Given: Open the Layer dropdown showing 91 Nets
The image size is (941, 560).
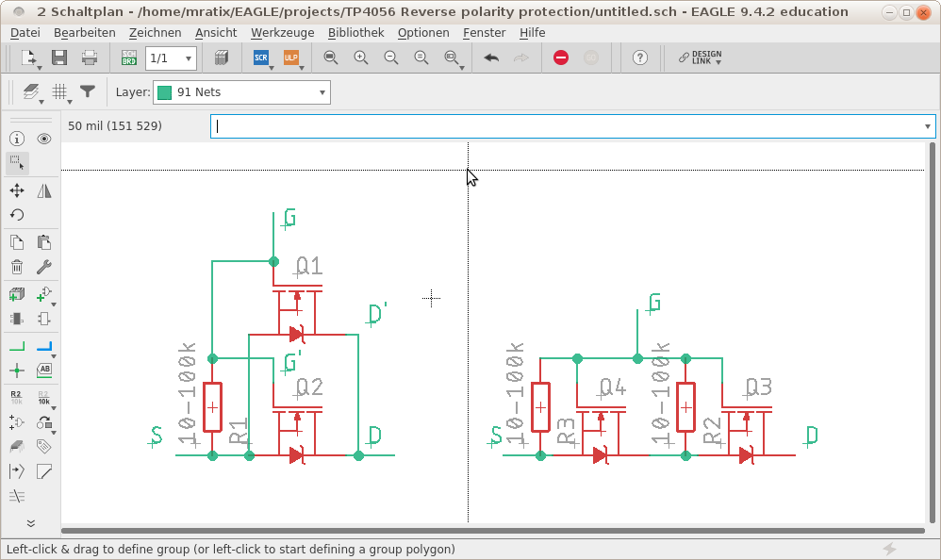Looking at the screenshot, I should pyautogui.click(x=242, y=91).
